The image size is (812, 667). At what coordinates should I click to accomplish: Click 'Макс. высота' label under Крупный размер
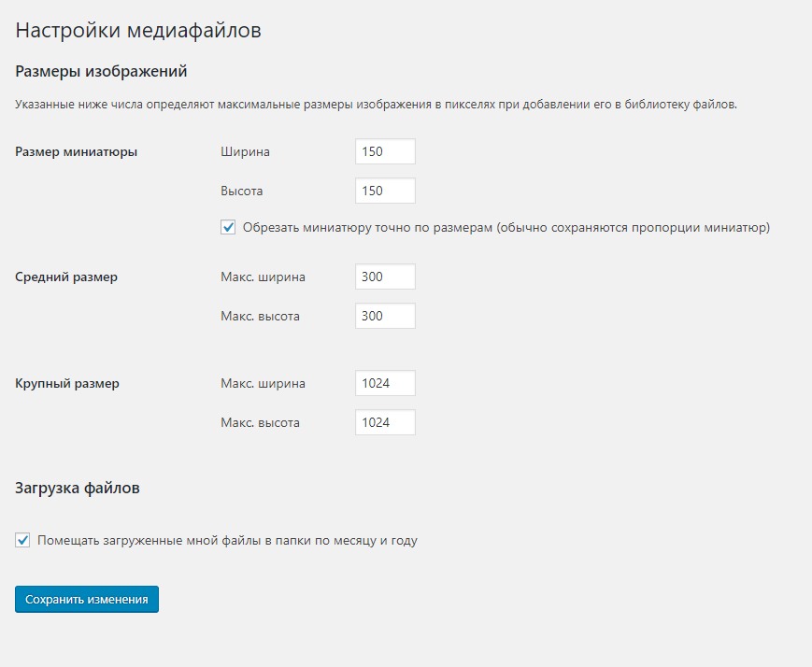tap(260, 422)
